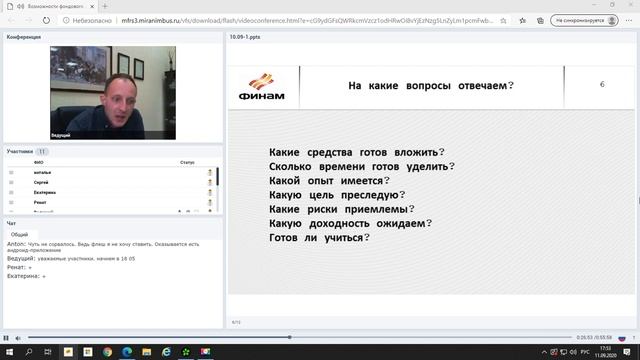Image resolution: width=640 pixels, height=360 pixels.
Task: Click status icon for Ренат
Action: pyautogui.click(x=210, y=202)
